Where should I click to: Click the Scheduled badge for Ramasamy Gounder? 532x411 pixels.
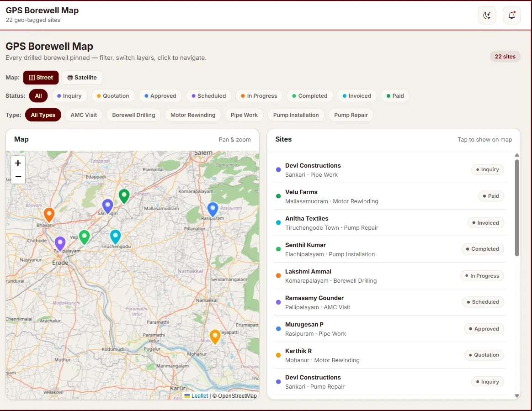(x=483, y=302)
